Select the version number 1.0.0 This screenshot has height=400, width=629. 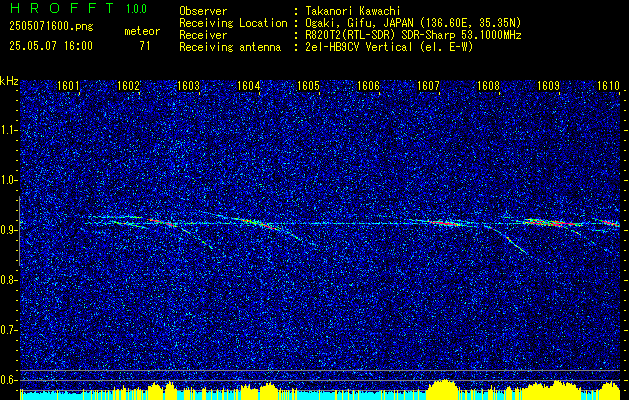pos(136,9)
